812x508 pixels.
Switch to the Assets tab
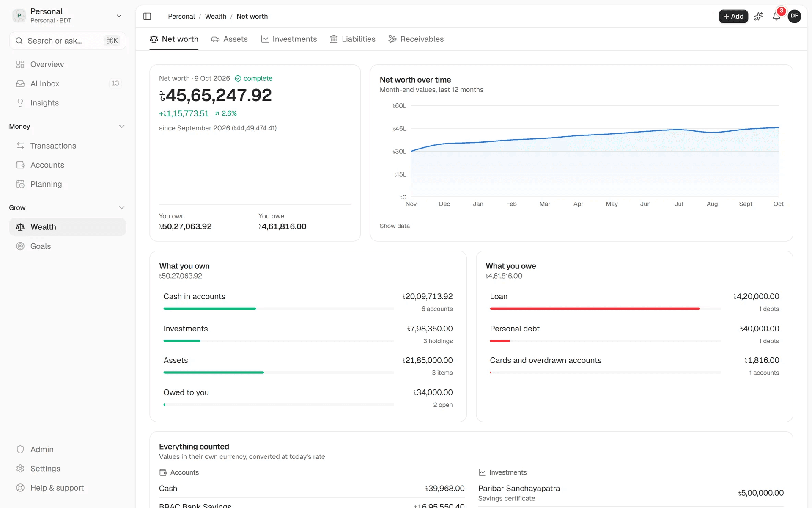(x=230, y=39)
